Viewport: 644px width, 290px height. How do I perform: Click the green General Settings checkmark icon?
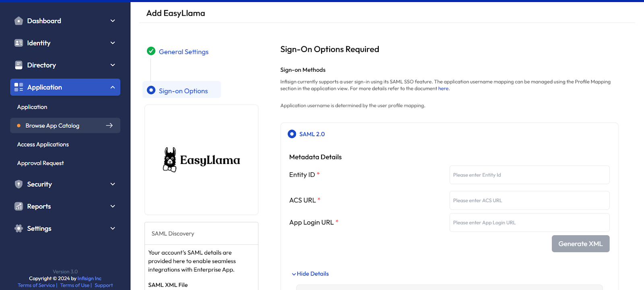pos(151,51)
